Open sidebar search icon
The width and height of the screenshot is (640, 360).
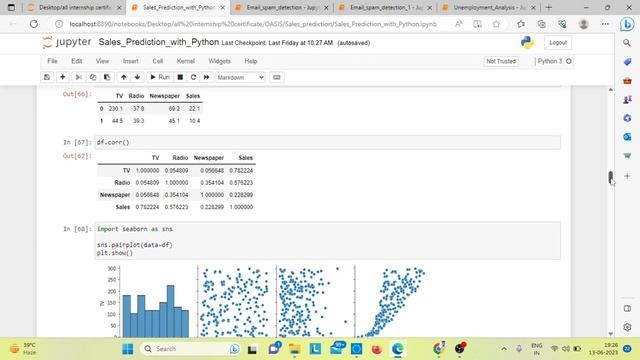click(627, 43)
